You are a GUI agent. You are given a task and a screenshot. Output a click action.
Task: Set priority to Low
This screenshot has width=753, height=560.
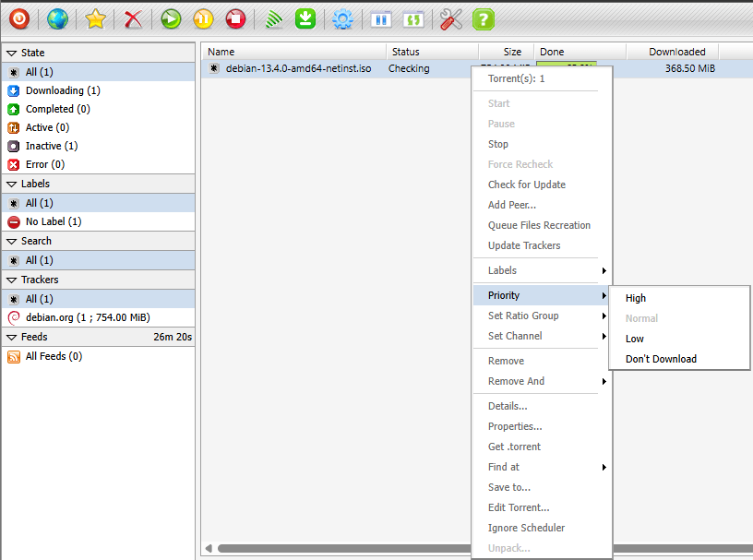[679, 339]
